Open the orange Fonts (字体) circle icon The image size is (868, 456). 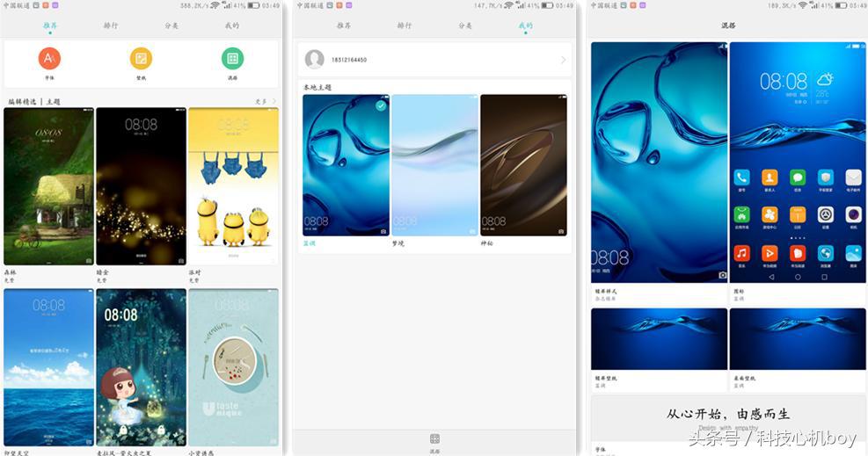(x=49, y=58)
